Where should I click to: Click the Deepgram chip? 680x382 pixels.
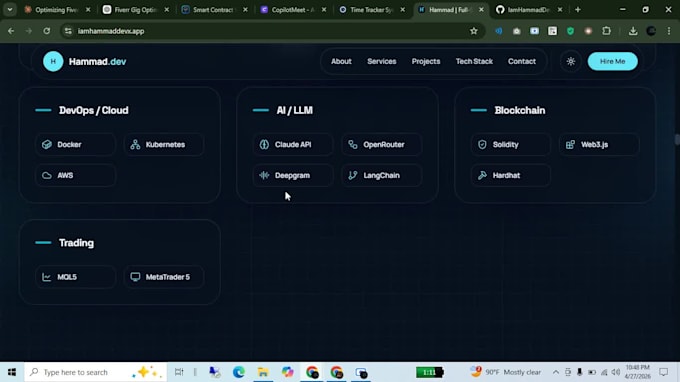click(x=293, y=175)
